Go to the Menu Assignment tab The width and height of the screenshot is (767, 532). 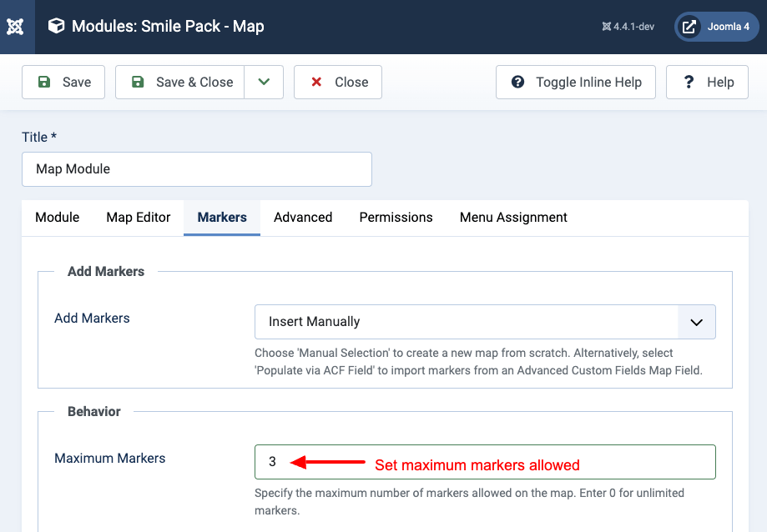coord(513,218)
